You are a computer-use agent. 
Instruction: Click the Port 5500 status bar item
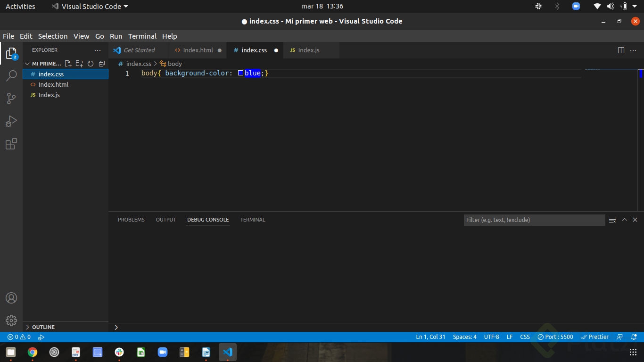(x=555, y=337)
